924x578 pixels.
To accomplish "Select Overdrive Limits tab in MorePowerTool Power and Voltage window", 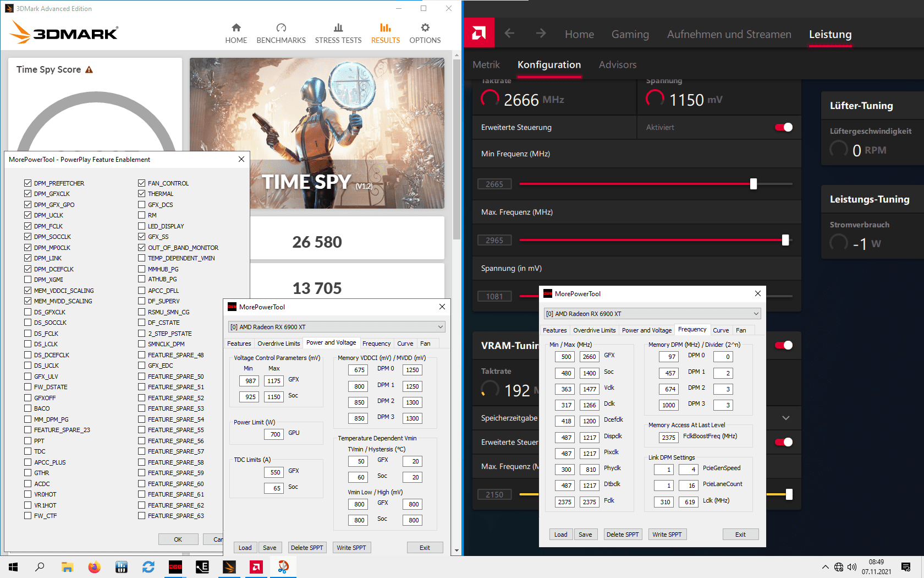I will point(279,343).
